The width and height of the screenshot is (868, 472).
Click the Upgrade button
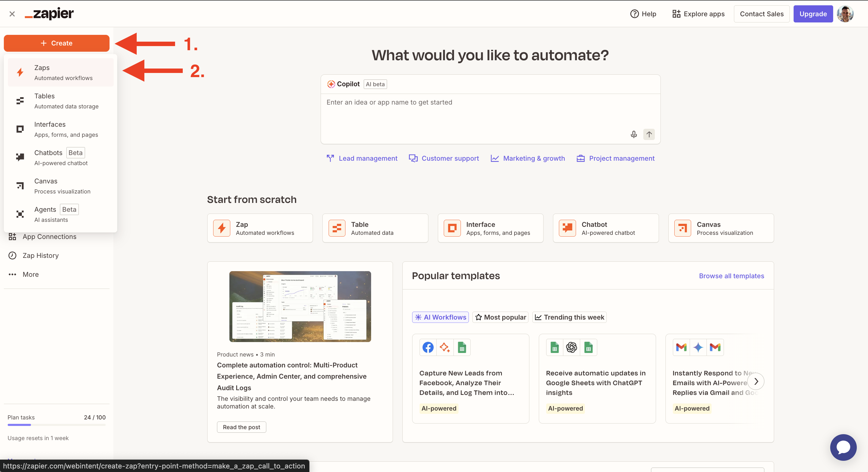coord(813,14)
